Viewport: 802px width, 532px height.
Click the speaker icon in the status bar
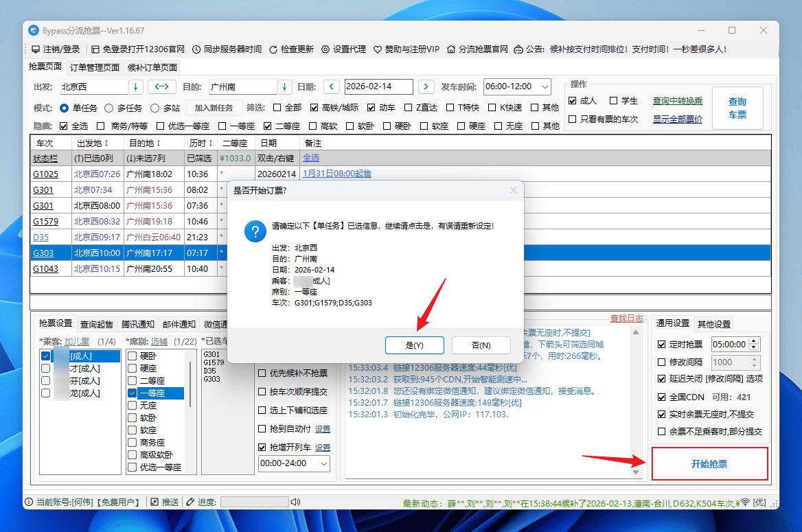click(295, 501)
